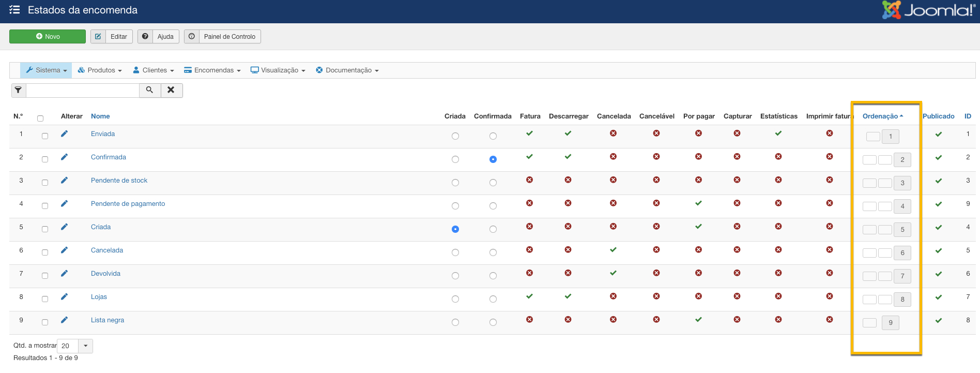Click the filter funnel icon
Image resolution: width=980 pixels, height=373 pixels.
coord(18,90)
